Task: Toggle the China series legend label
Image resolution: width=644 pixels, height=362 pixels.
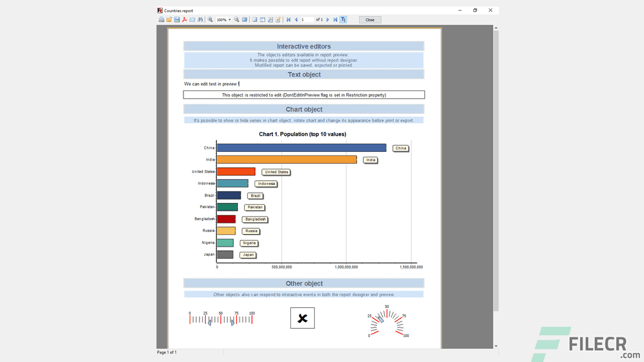Action: click(x=400, y=148)
